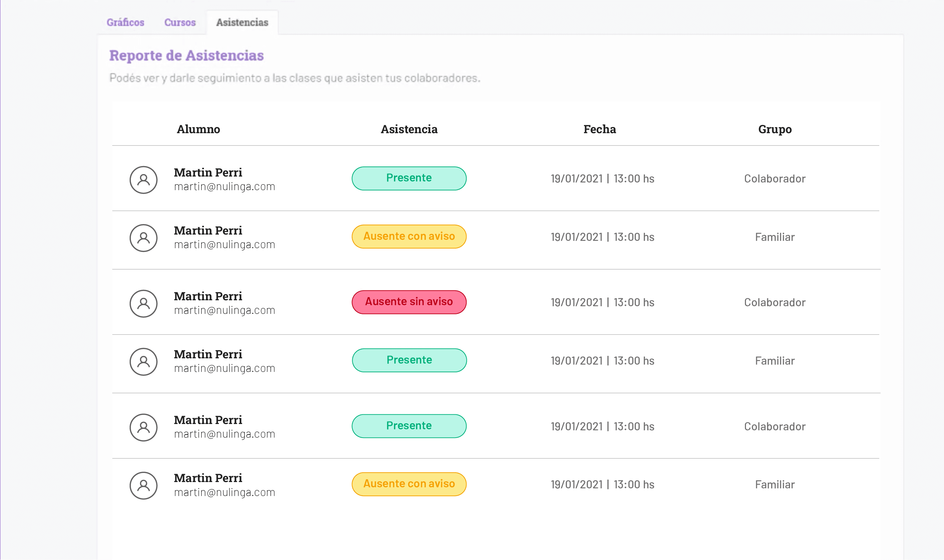Click the first yellow Ausente con aviso badge

(409, 237)
